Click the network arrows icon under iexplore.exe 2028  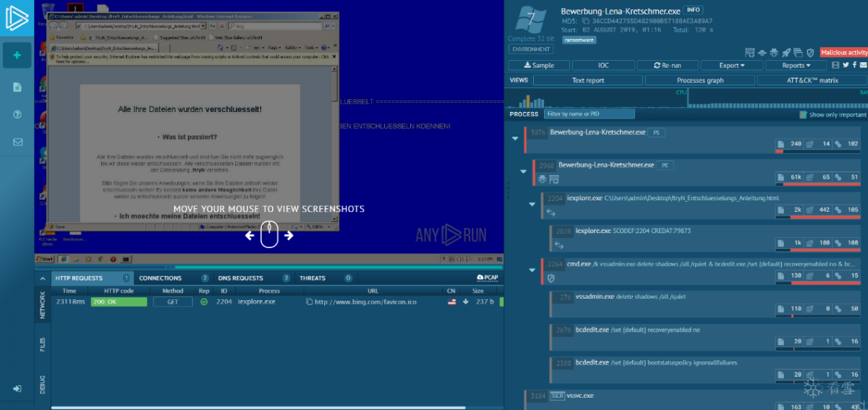pos(559,245)
